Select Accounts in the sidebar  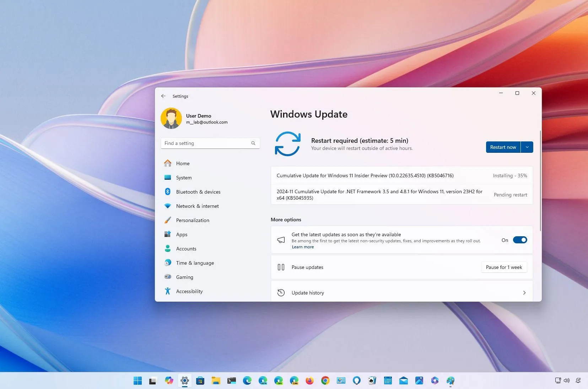coord(186,248)
